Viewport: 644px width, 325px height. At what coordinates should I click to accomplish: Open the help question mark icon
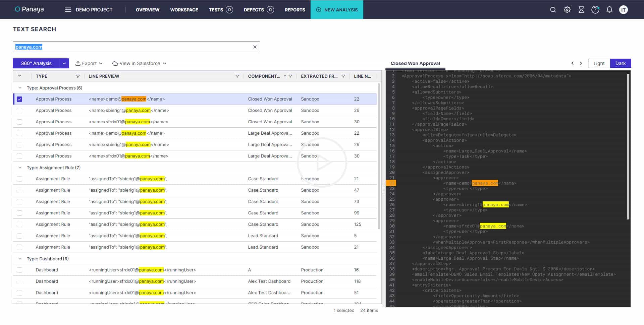595,10
